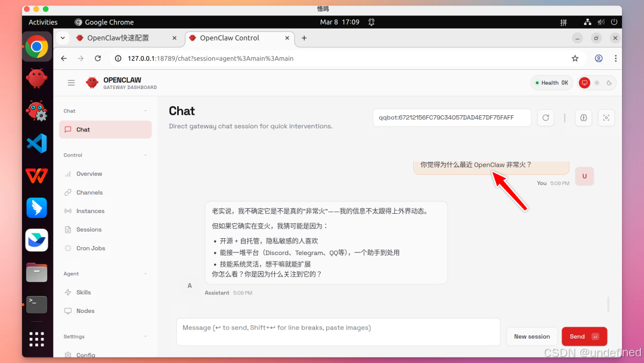The height and width of the screenshot is (363, 644).
Task: Open the Config settings page
Action: pyautogui.click(x=105, y=355)
